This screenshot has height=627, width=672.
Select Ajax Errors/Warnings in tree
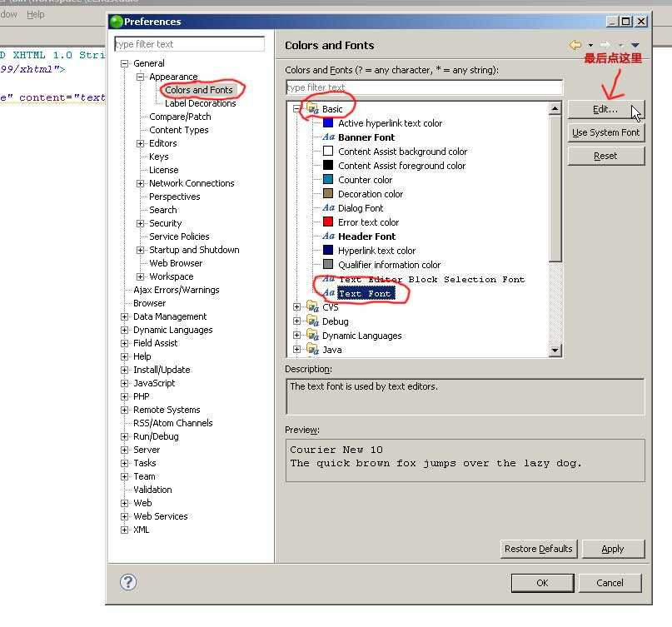[177, 290]
